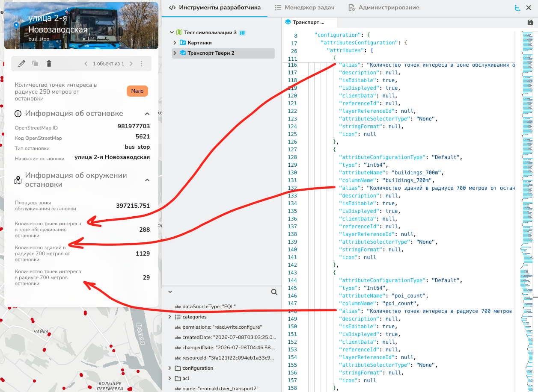This screenshot has height=392, width=538.
Task: Click the value 288 in the card
Action: (x=145, y=230)
